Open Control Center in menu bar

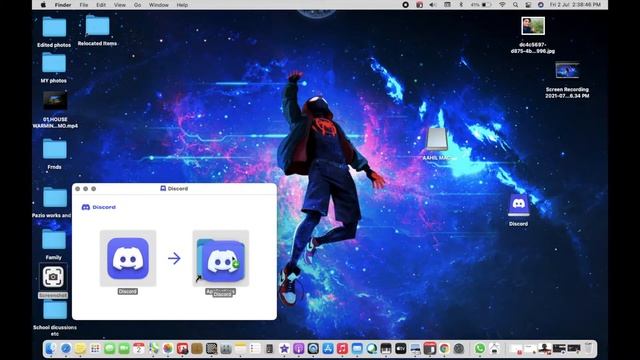[x=528, y=5]
